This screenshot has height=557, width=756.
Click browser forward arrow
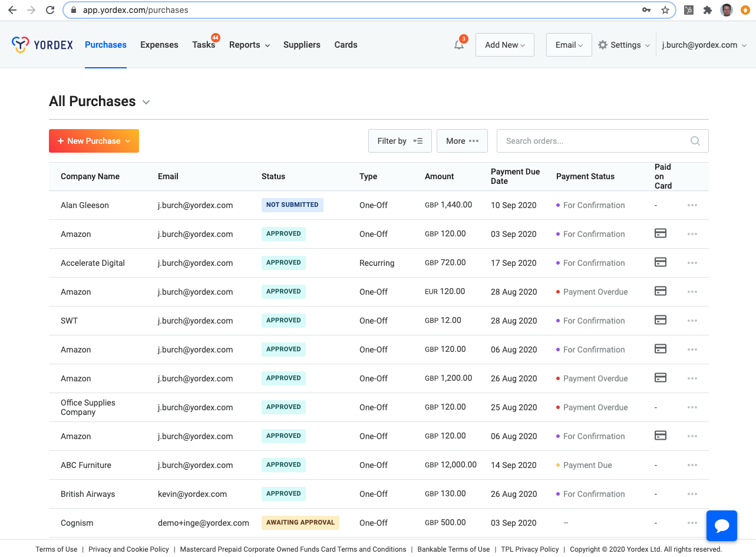coord(31,10)
